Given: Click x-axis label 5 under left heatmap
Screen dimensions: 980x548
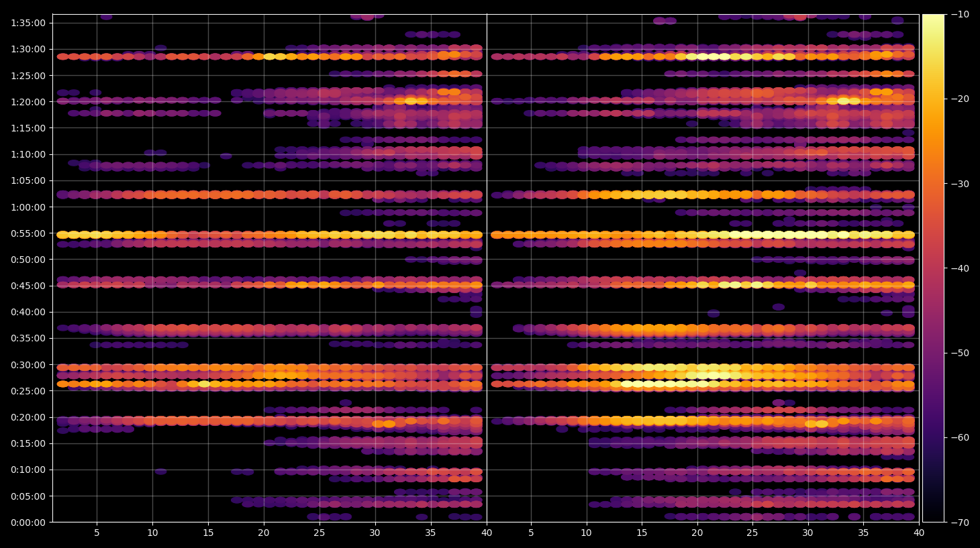Looking at the screenshot, I should 97,533.
